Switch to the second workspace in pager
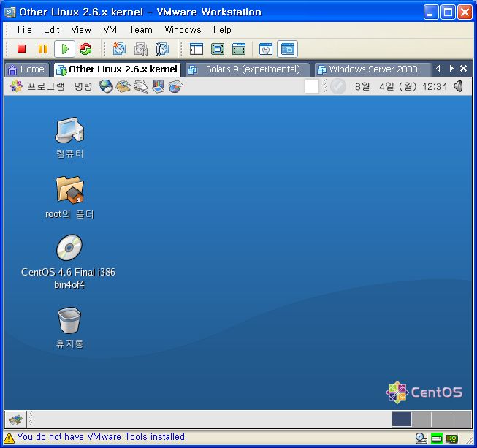The image size is (477, 448). tap(421, 419)
